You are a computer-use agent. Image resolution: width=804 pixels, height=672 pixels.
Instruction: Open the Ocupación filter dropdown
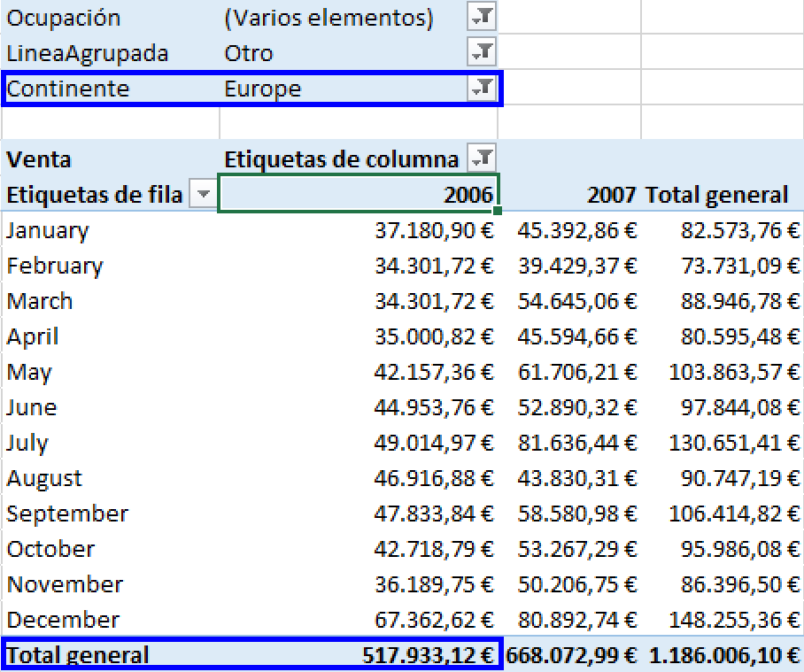pyautogui.click(x=483, y=18)
